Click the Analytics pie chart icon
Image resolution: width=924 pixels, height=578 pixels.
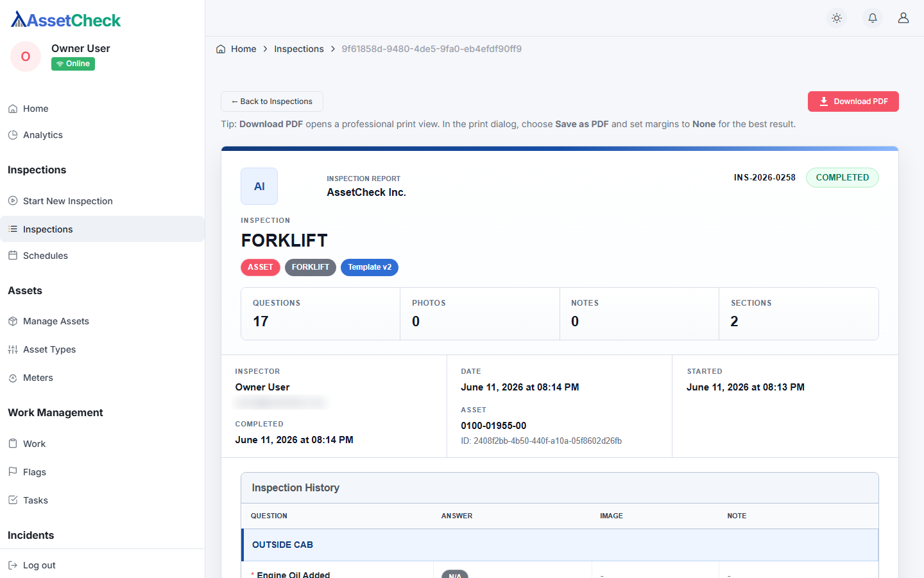tap(13, 135)
